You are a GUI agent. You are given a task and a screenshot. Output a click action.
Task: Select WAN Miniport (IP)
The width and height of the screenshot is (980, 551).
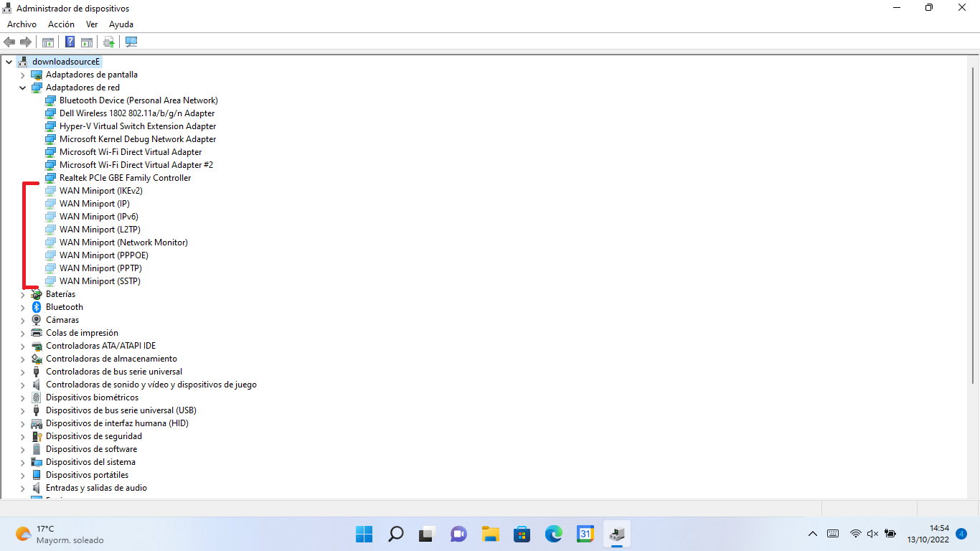click(95, 204)
